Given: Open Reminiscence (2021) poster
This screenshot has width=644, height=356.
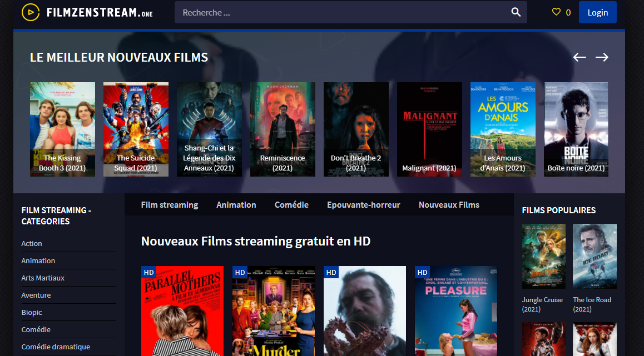Looking at the screenshot, I should (283, 129).
